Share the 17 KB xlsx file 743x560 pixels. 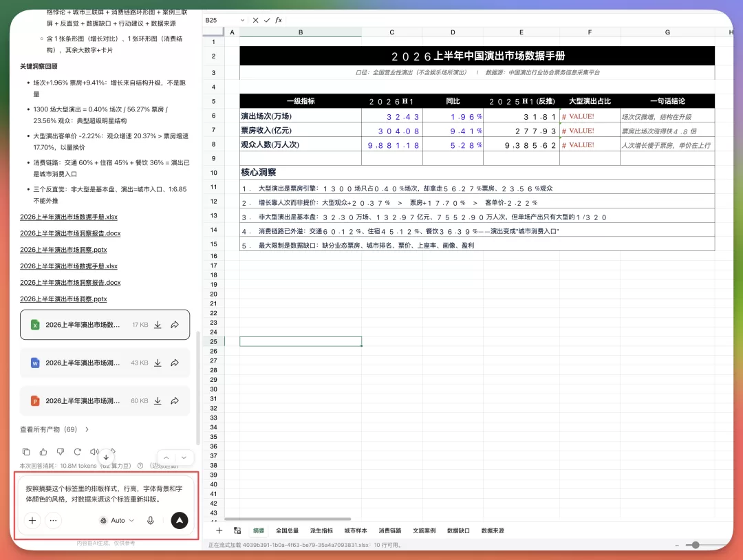175,325
